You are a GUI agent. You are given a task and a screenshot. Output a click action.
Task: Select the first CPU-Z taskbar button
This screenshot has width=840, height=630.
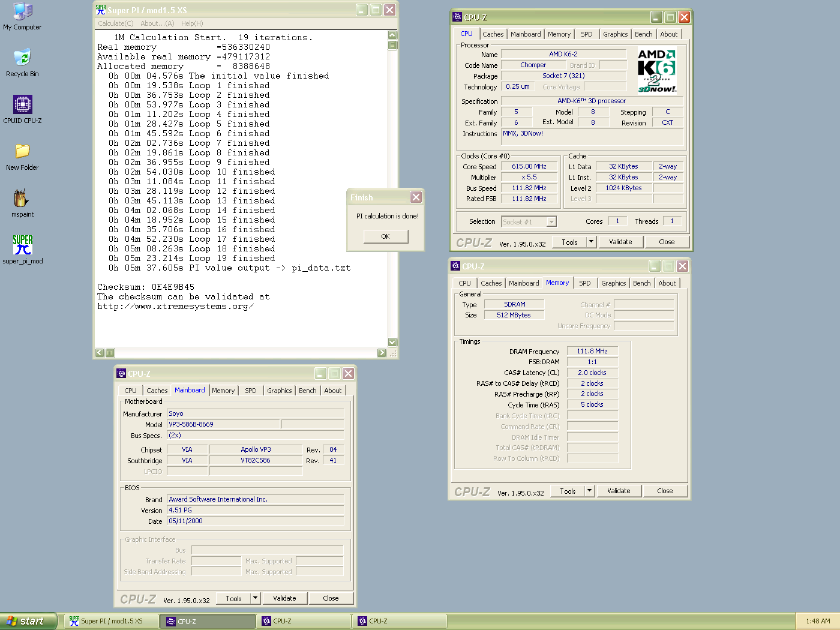(208, 621)
